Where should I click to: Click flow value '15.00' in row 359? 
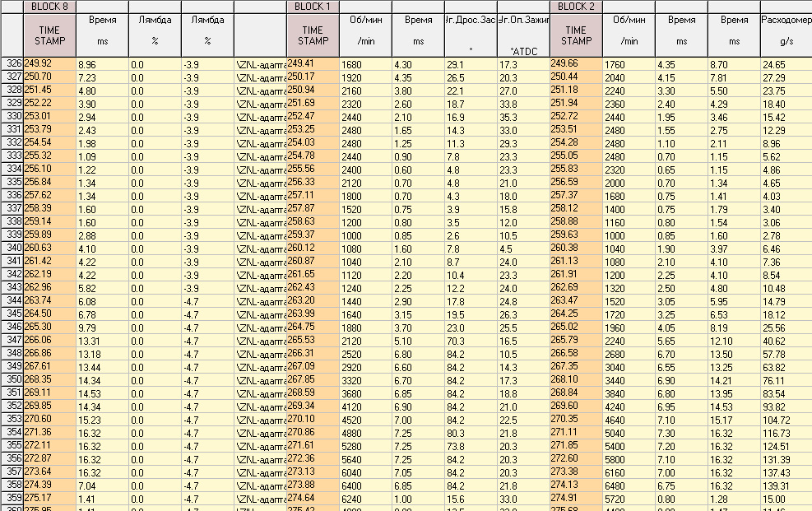click(786, 499)
